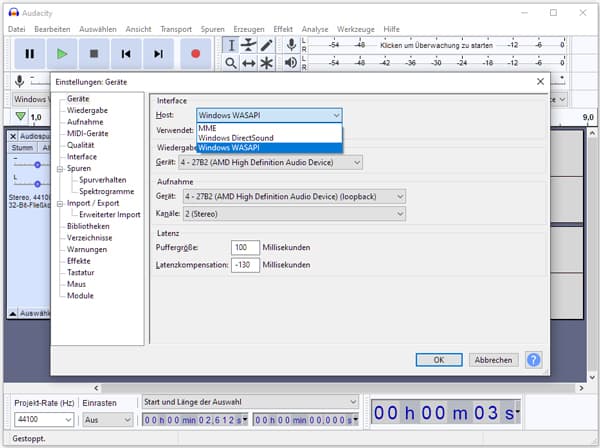
Task: Select Qualität in settings tree
Action: (80, 145)
